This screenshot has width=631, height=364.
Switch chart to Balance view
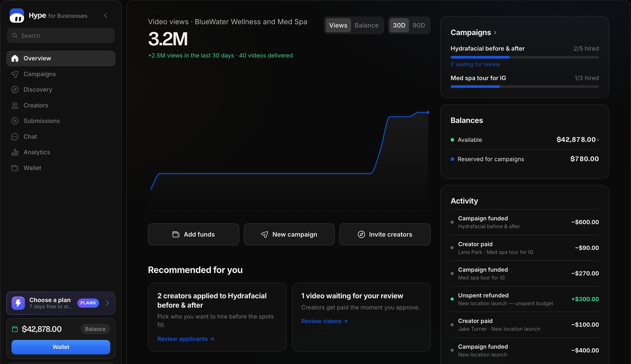[367, 25]
